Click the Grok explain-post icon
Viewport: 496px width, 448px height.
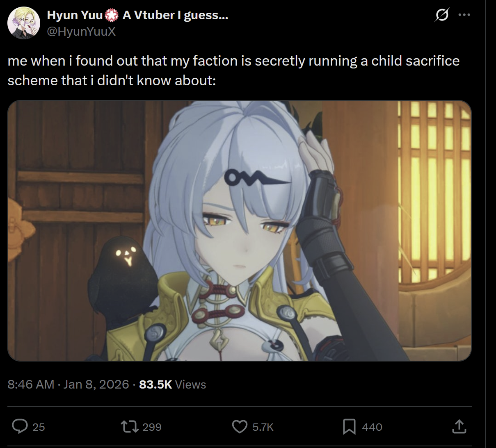tap(442, 15)
